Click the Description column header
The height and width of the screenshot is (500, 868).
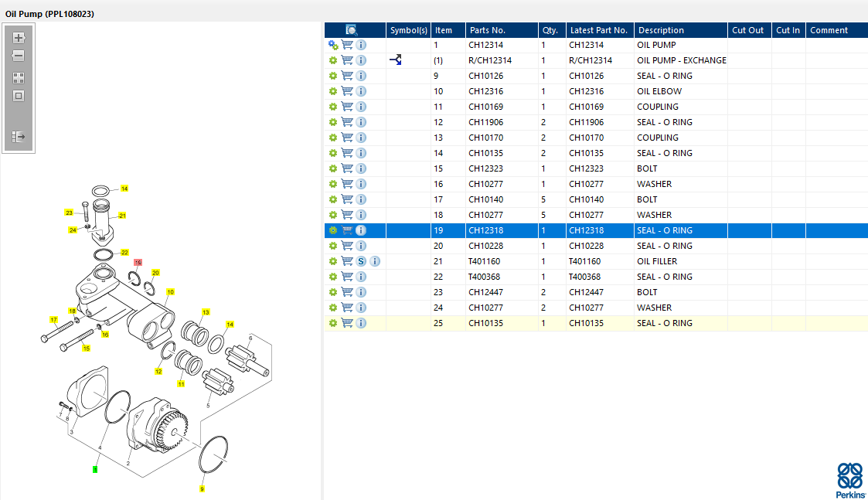tap(661, 30)
